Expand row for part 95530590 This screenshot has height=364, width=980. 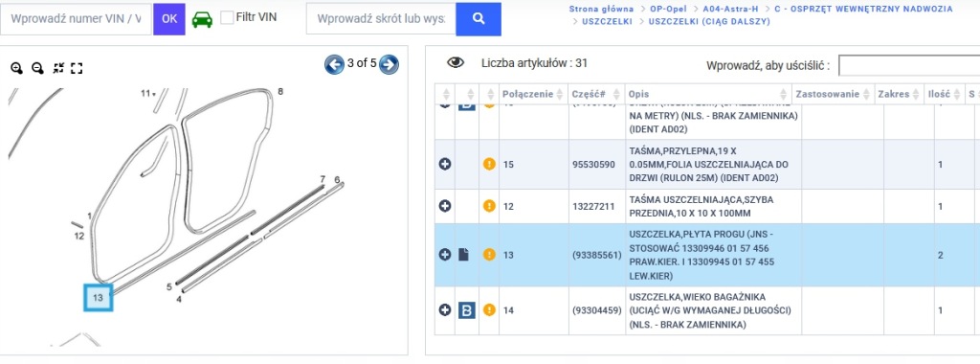[445, 165]
